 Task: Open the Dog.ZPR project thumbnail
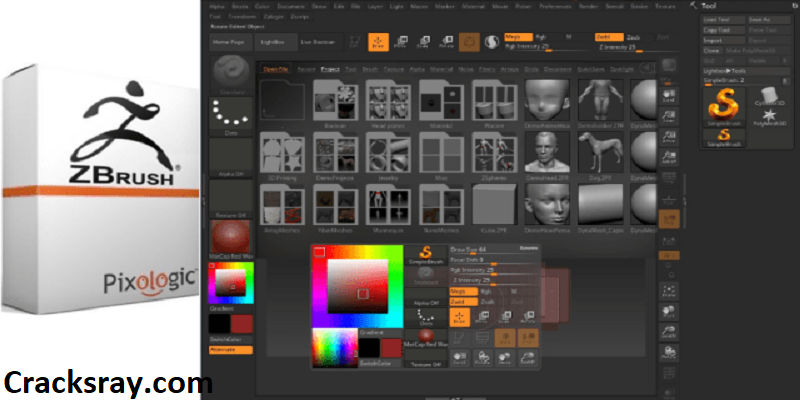click(x=601, y=157)
